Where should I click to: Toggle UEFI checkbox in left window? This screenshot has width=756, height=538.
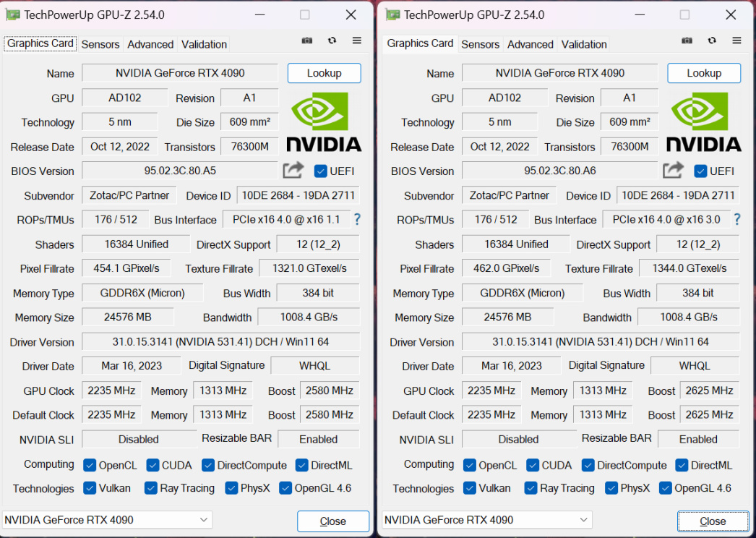click(x=320, y=171)
